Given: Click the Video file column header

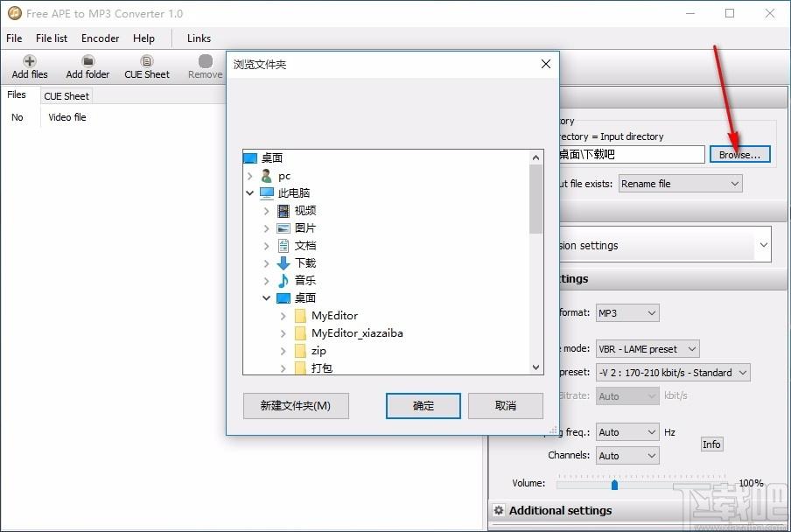Looking at the screenshot, I should pos(67,117).
